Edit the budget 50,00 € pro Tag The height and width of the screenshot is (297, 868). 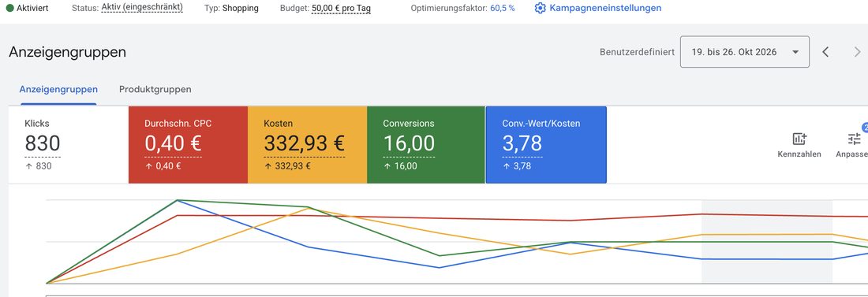coord(341,9)
